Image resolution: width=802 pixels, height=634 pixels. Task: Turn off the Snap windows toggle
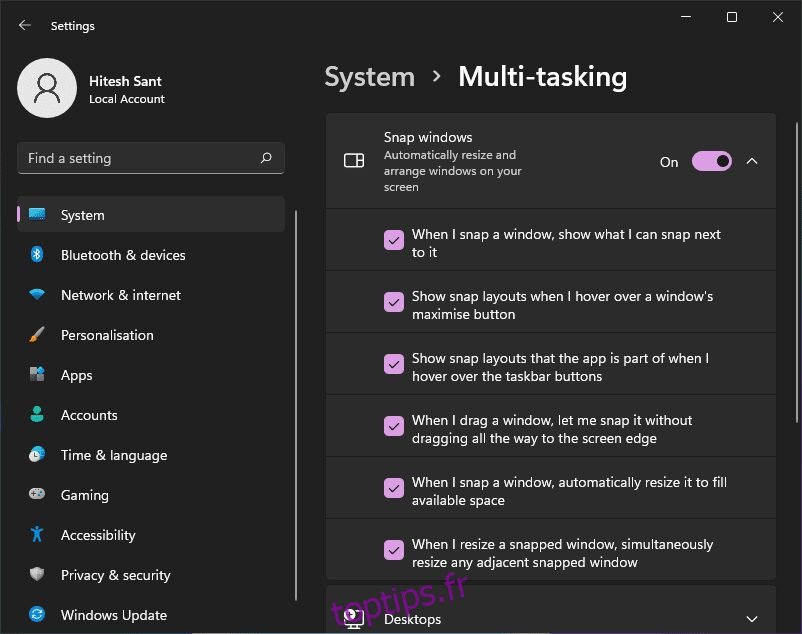click(712, 161)
